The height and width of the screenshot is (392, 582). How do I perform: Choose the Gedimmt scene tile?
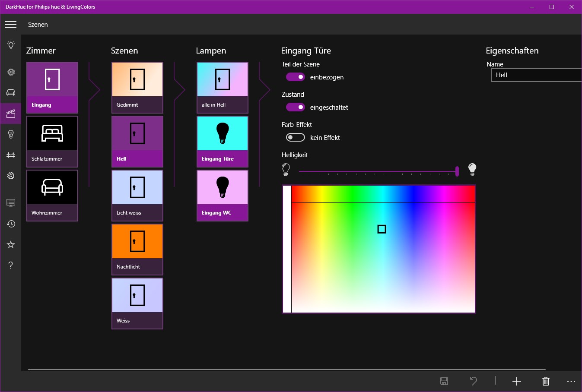(x=137, y=88)
